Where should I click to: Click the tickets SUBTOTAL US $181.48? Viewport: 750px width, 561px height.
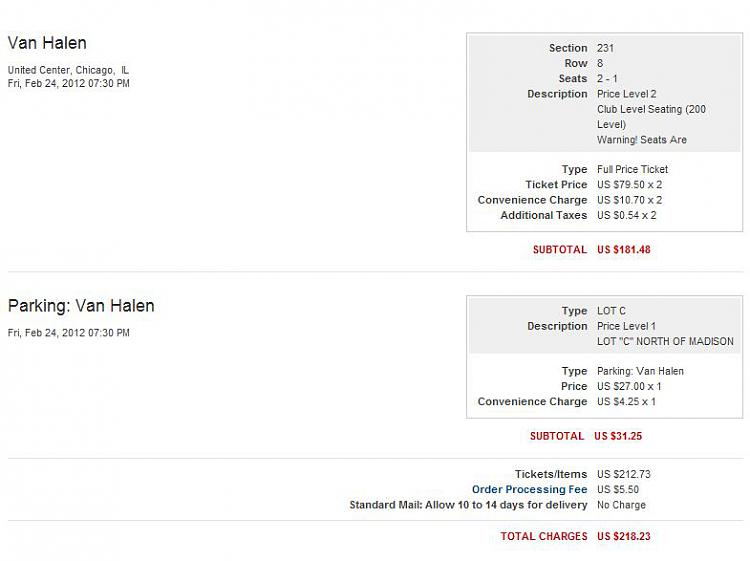coord(624,250)
